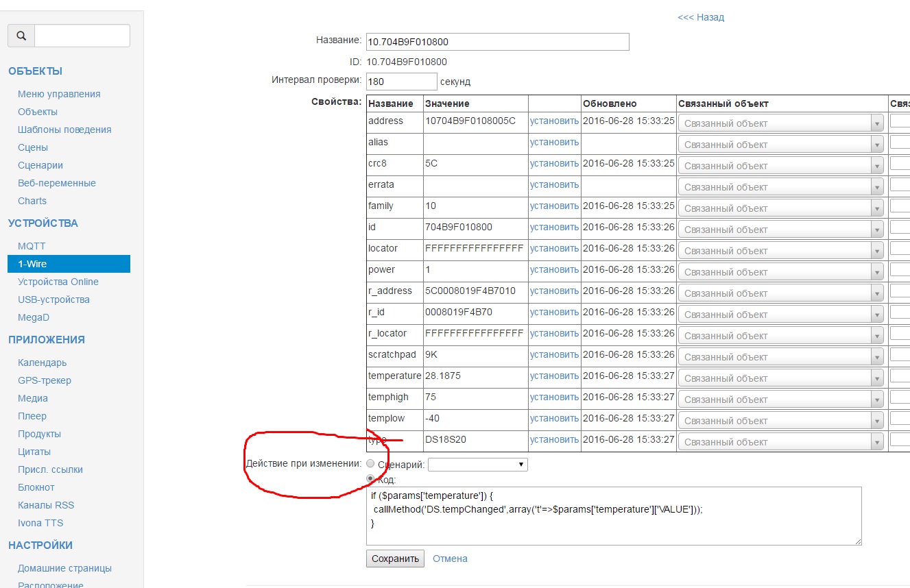910x588 pixels.
Task: Select the Код radio button
Action: pos(371,479)
